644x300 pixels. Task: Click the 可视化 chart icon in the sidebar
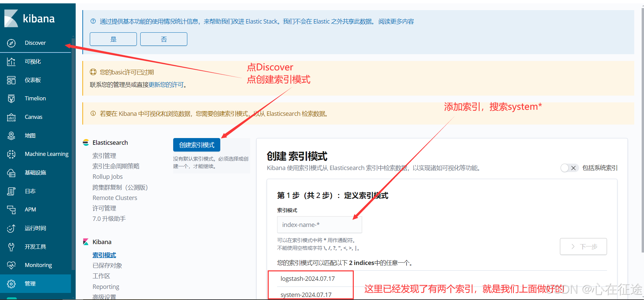[x=11, y=62]
